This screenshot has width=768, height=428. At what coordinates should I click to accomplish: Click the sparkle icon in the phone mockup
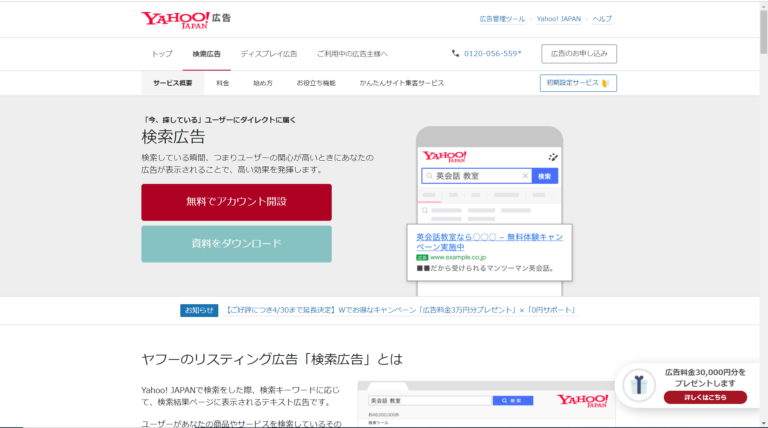pos(553,157)
